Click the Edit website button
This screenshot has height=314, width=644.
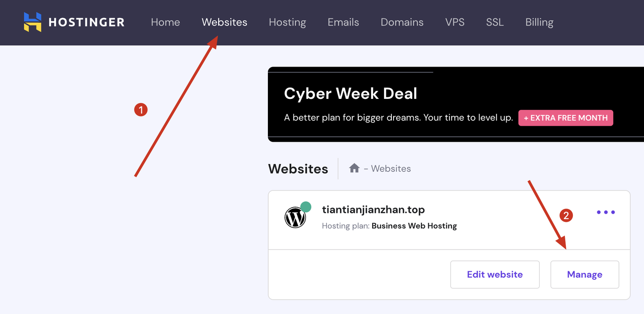pyautogui.click(x=495, y=275)
